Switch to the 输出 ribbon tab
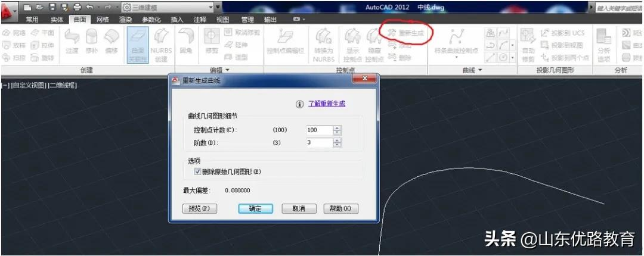644x256 pixels. pos(270,19)
